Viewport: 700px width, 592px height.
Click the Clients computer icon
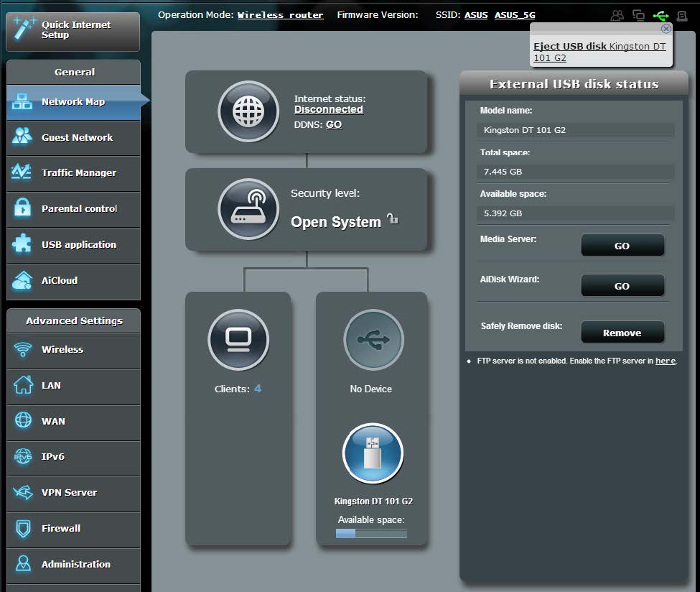(238, 340)
